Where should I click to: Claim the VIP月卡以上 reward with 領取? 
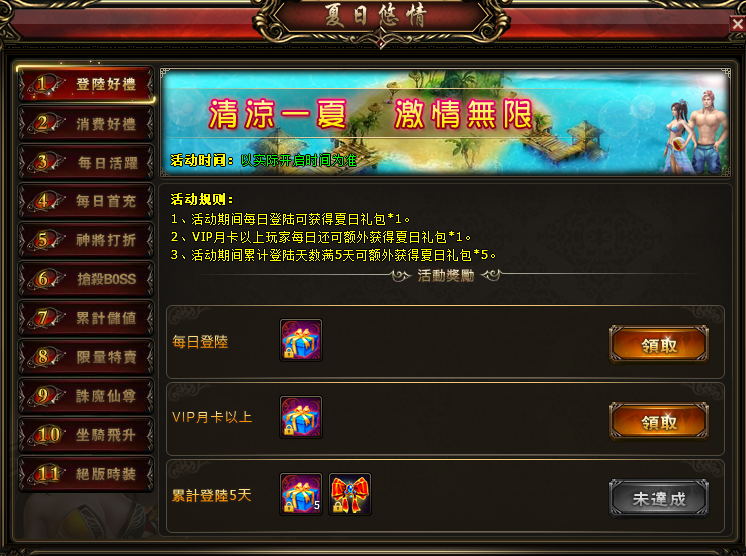point(659,421)
